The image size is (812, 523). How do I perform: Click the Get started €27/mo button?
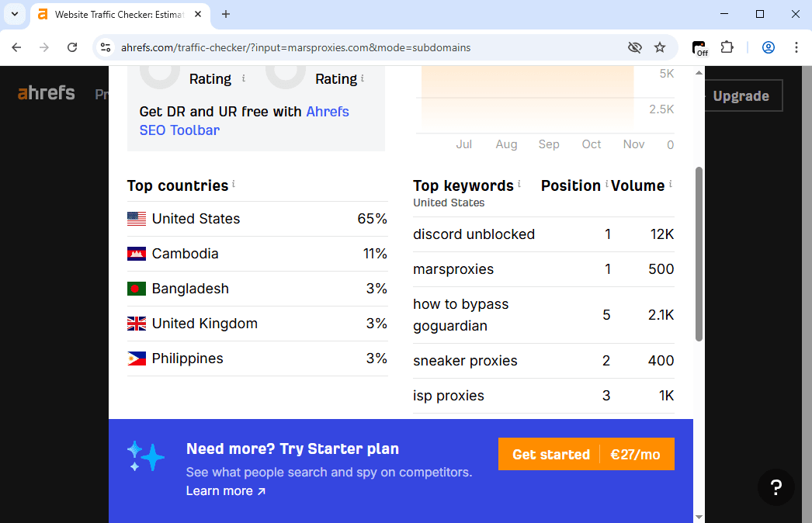tap(585, 455)
